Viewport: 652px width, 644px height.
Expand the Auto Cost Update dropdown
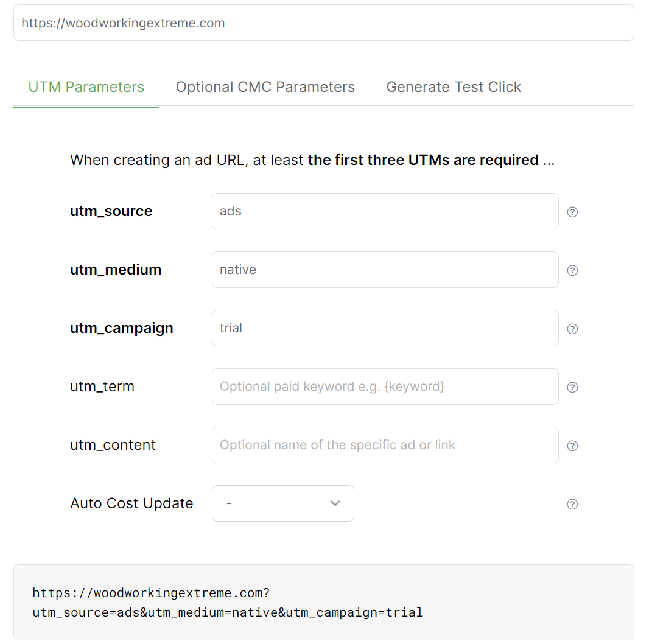point(283,503)
